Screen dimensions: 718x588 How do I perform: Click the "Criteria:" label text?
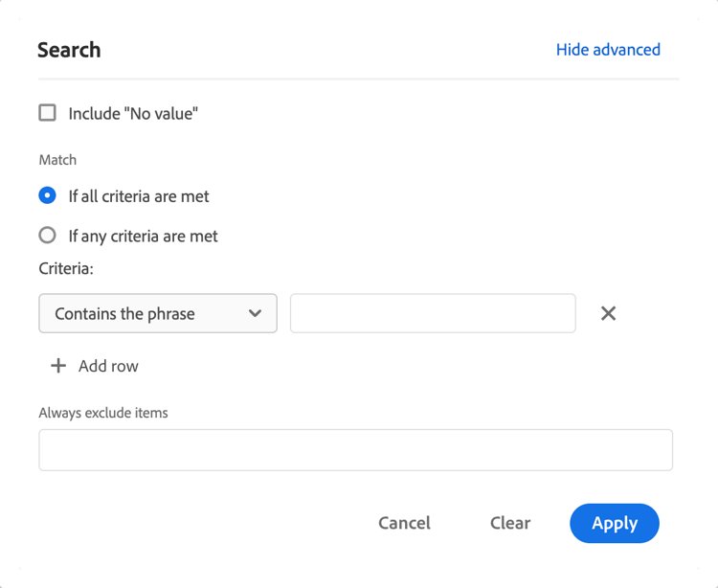[66, 269]
